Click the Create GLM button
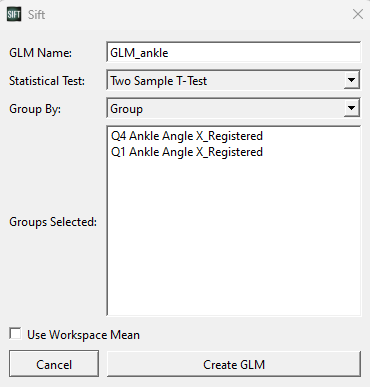The image size is (370, 387). tap(234, 364)
